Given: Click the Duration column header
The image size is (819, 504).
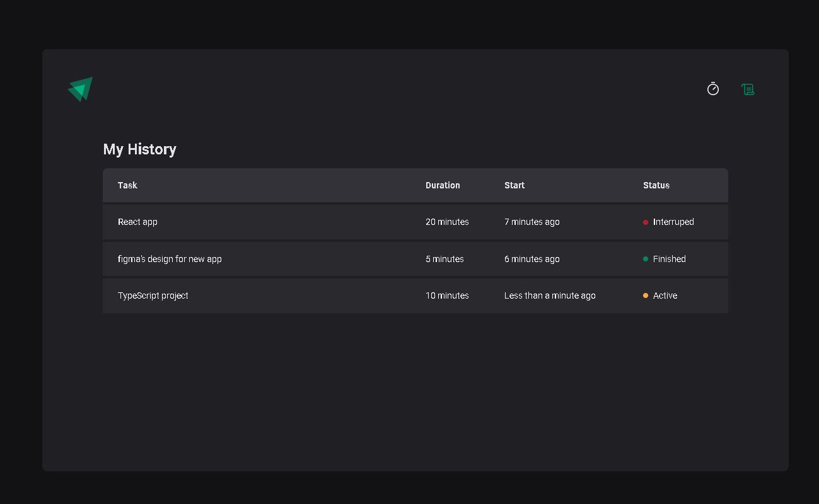Looking at the screenshot, I should click(443, 185).
